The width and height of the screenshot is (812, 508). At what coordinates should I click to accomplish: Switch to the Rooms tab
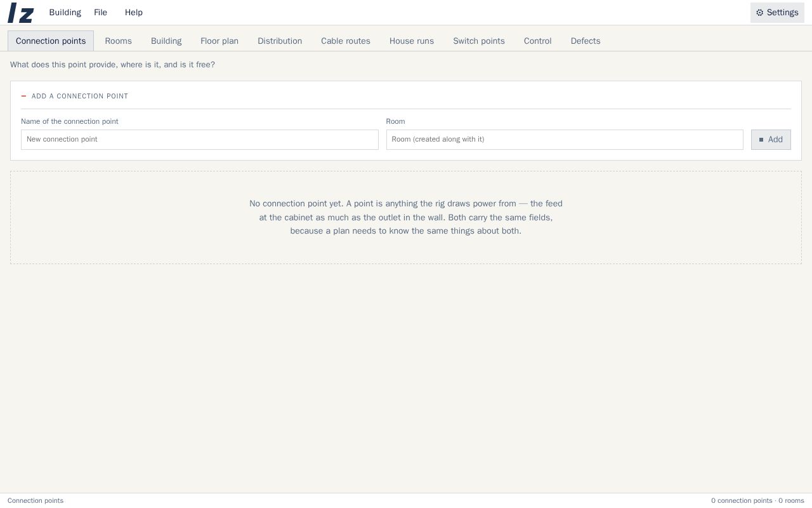119,41
